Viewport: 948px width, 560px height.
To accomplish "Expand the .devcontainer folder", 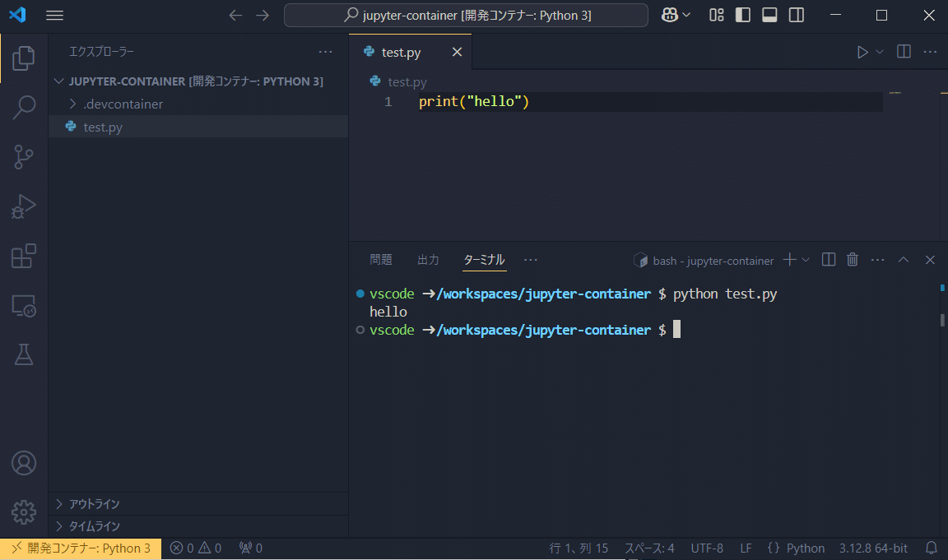I will [x=123, y=104].
